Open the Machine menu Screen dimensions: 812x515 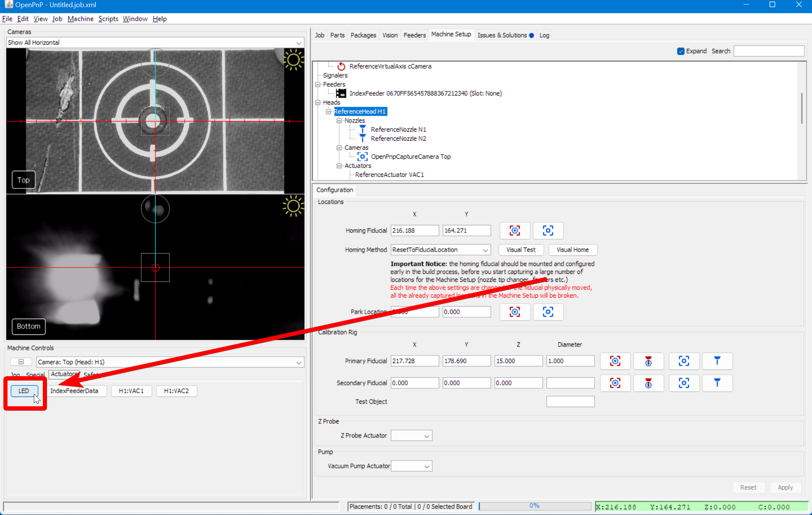coord(80,19)
